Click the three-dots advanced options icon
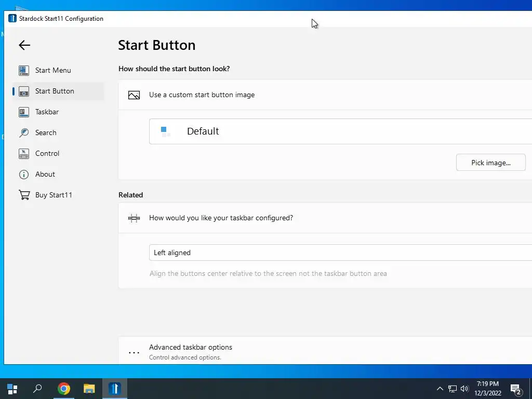 [x=134, y=353]
